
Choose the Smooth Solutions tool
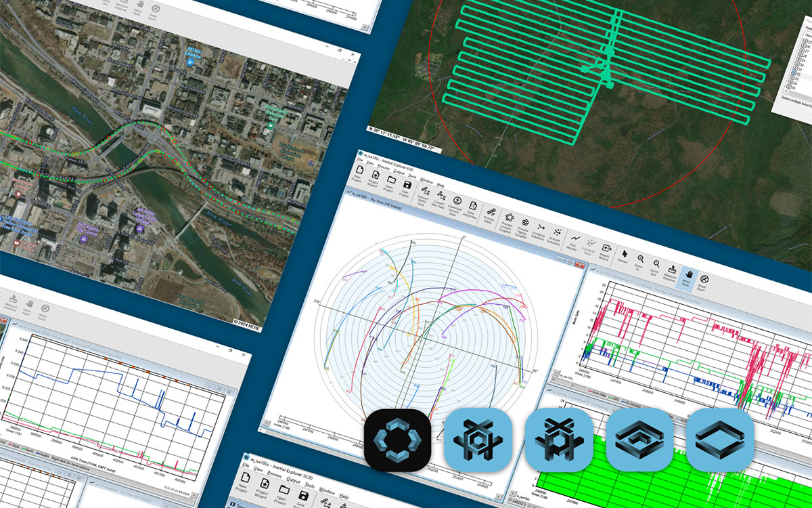557,232
